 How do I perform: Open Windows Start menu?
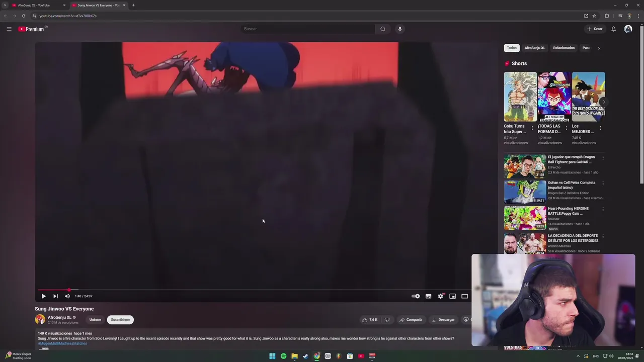pyautogui.click(x=272, y=356)
